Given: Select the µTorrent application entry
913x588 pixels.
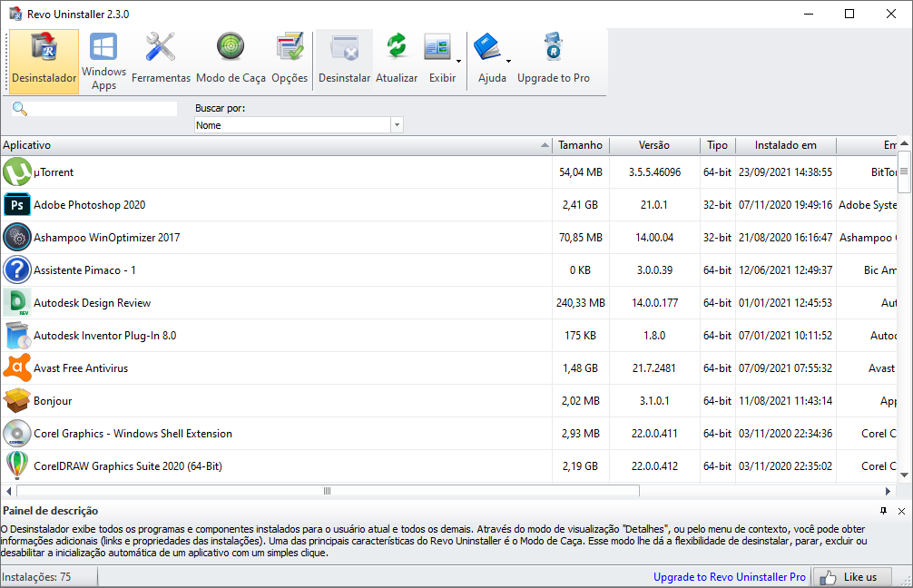Looking at the screenshot, I should pyautogui.click(x=54, y=172).
